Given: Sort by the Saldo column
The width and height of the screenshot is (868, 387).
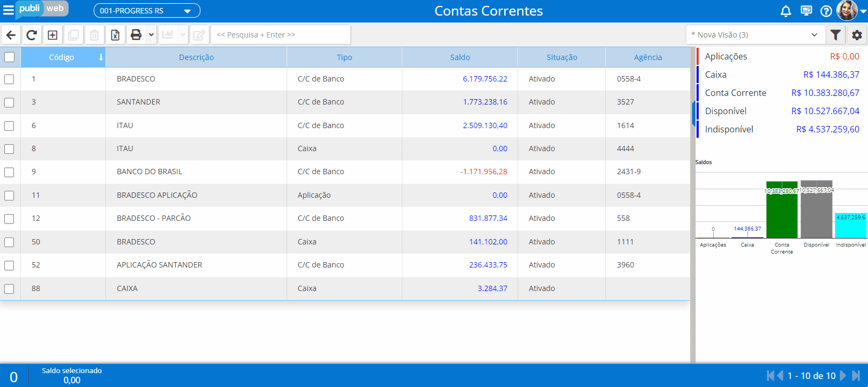Looking at the screenshot, I should click(x=460, y=57).
